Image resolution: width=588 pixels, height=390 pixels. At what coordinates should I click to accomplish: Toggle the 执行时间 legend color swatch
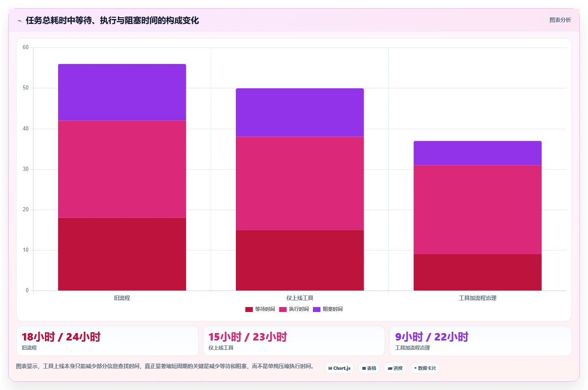click(283, 310)
